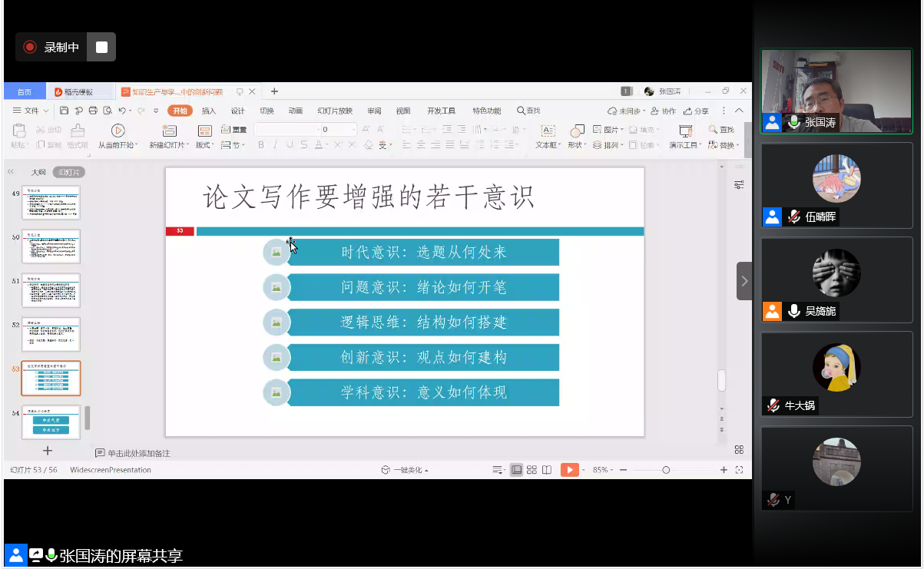Toggle normal view in status bar

point(517,470)
